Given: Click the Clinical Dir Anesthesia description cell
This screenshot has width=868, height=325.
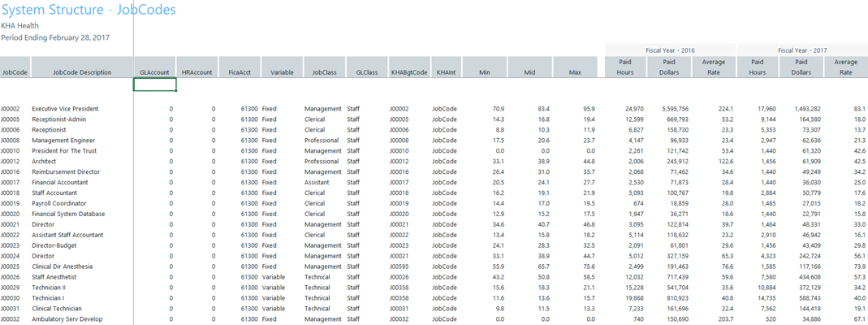Looking at the screenshot, I should (x=62, y=266).
